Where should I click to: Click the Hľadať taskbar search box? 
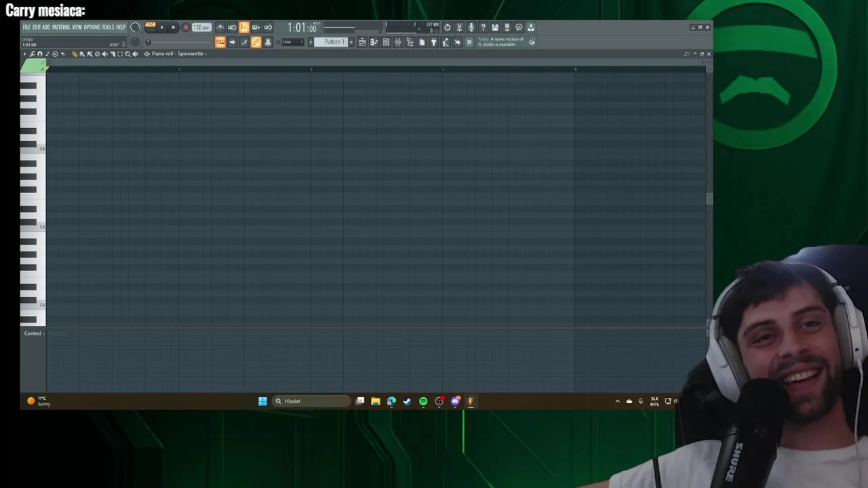(x=311, y=401)
